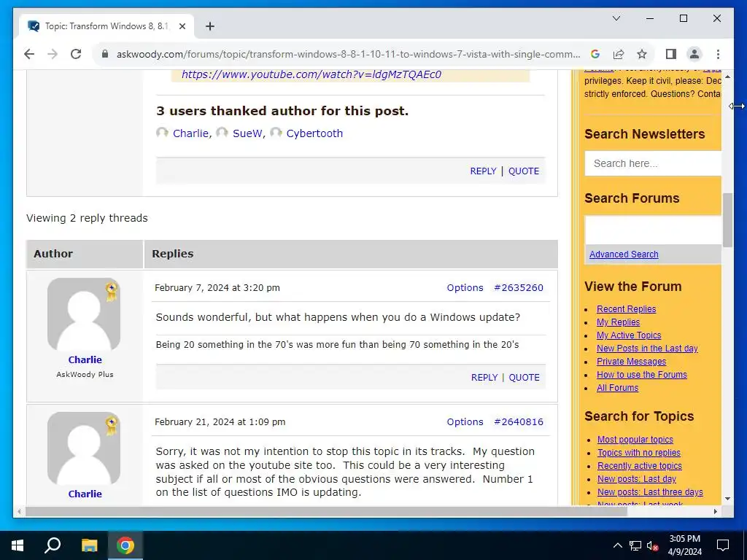This screenshot has height=560, width=747.
Task: Select the Transform Windows 8 topic tab
Action: (x=107, y=26)
